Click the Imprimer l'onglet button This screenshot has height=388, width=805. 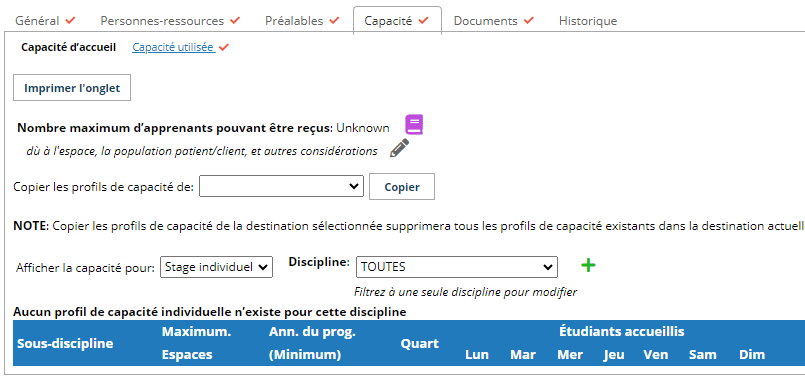click(x=72, y=88)
